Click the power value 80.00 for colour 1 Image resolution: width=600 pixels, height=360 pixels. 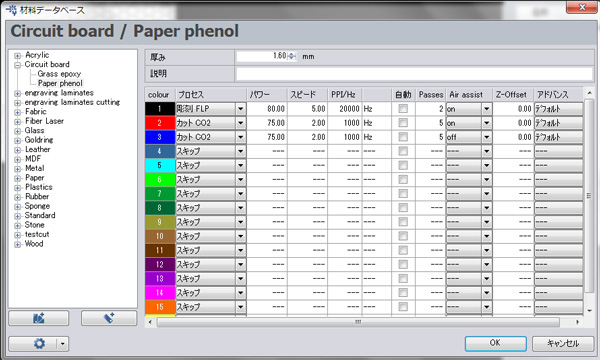click(267, 109)
